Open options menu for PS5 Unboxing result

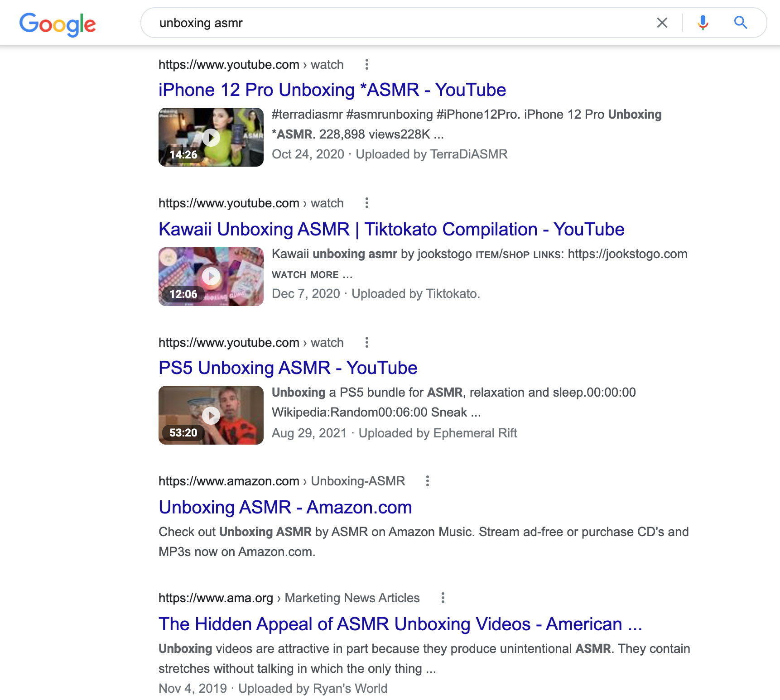[366, 342]
